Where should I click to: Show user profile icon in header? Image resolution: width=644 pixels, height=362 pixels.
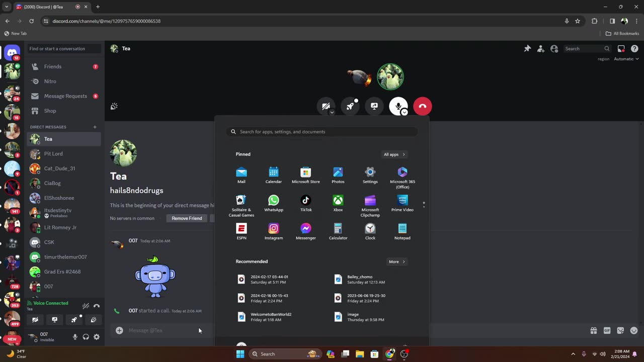point(554,49)
